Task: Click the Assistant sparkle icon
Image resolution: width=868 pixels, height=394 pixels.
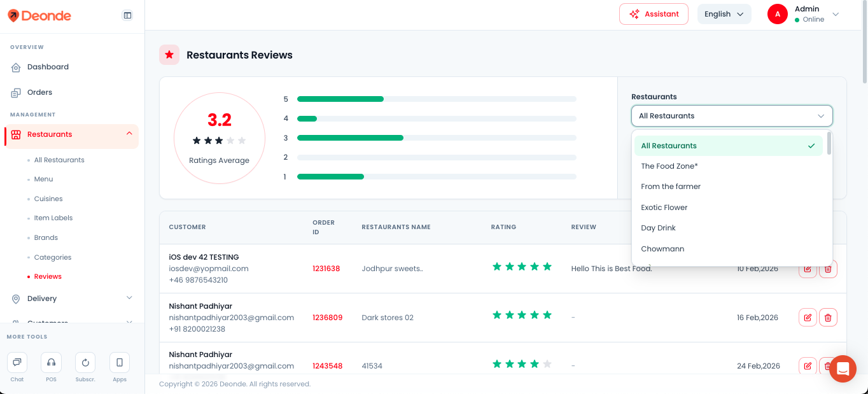Action: click(x=634, y=14)
